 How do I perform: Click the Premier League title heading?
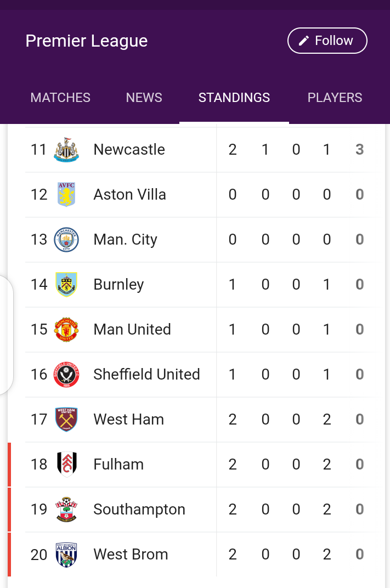[87, 41]
